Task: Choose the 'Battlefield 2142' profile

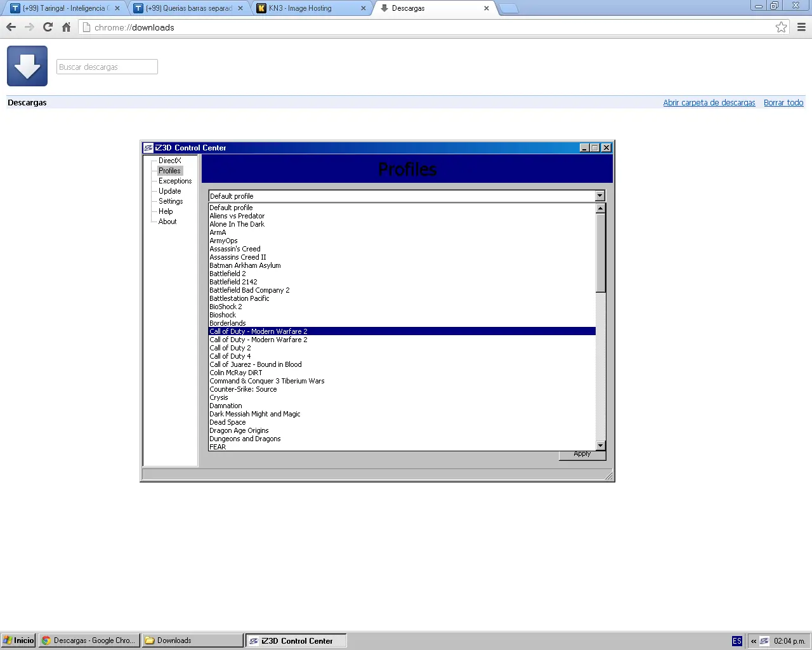Action: point(402,282)
